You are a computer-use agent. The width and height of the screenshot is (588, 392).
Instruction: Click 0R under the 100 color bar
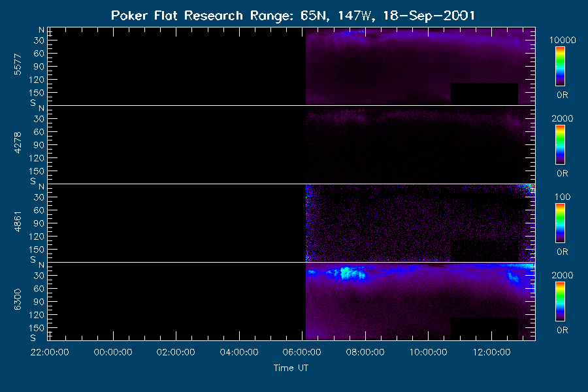coord(563,252)
